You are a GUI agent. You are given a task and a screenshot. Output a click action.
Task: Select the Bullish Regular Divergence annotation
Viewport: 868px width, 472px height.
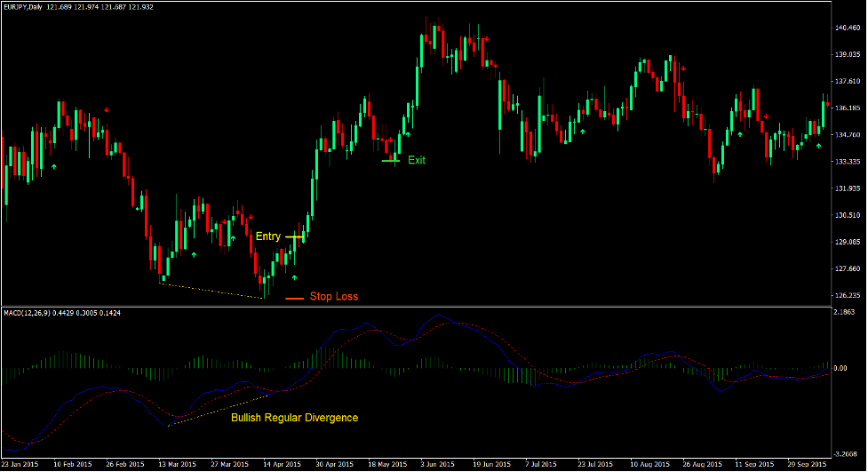click(294, 418)
